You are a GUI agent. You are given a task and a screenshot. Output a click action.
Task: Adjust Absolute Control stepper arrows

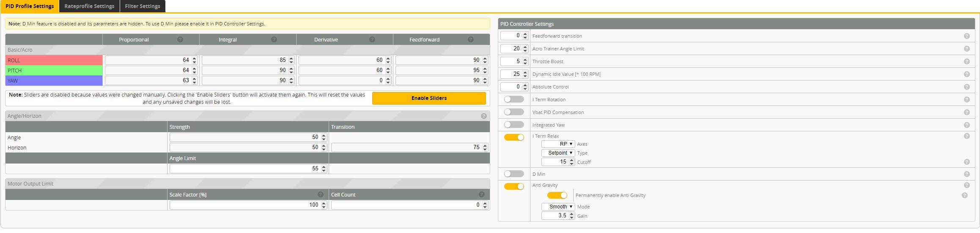click(525, 87)
